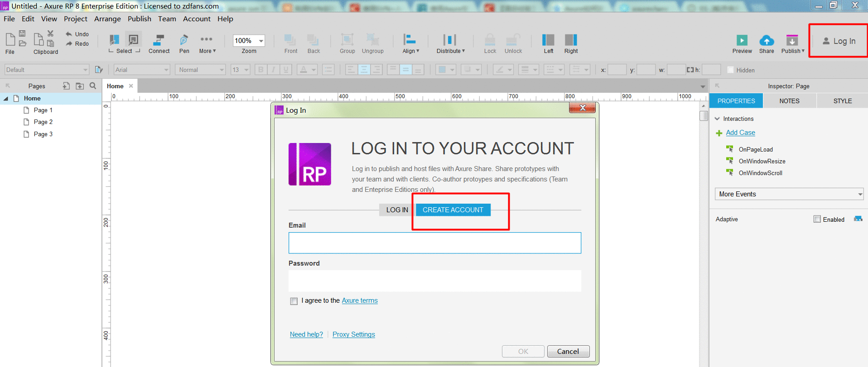The height and width of the screenshot is (367, 868).
Task: Add a new page in Pages panel
Action: (66, 86)
